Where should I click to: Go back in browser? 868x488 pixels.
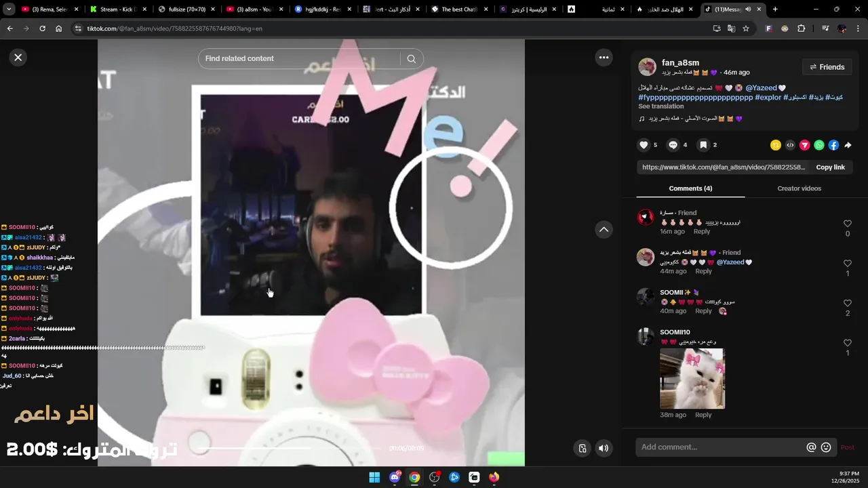point(9,28)
